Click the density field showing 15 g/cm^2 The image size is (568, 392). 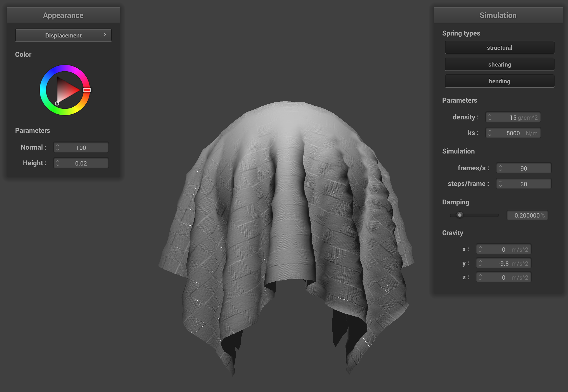pyautogui.click(x=513, y=117)
